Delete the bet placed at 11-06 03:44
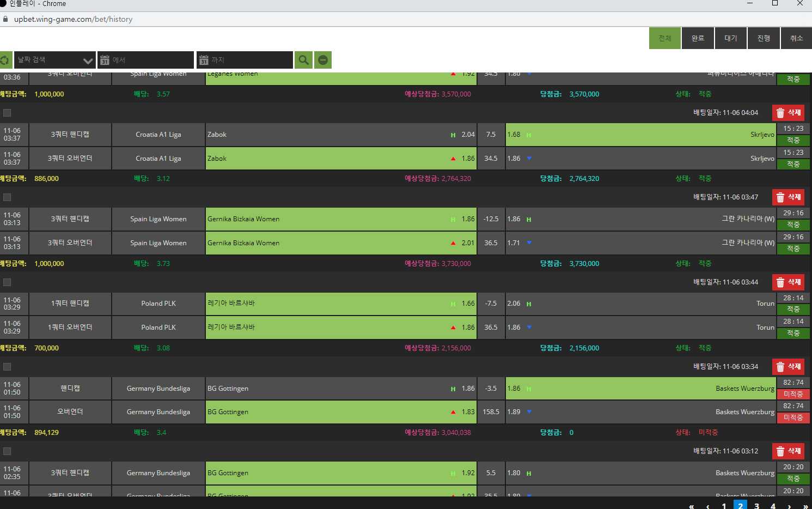 point(788,282)
